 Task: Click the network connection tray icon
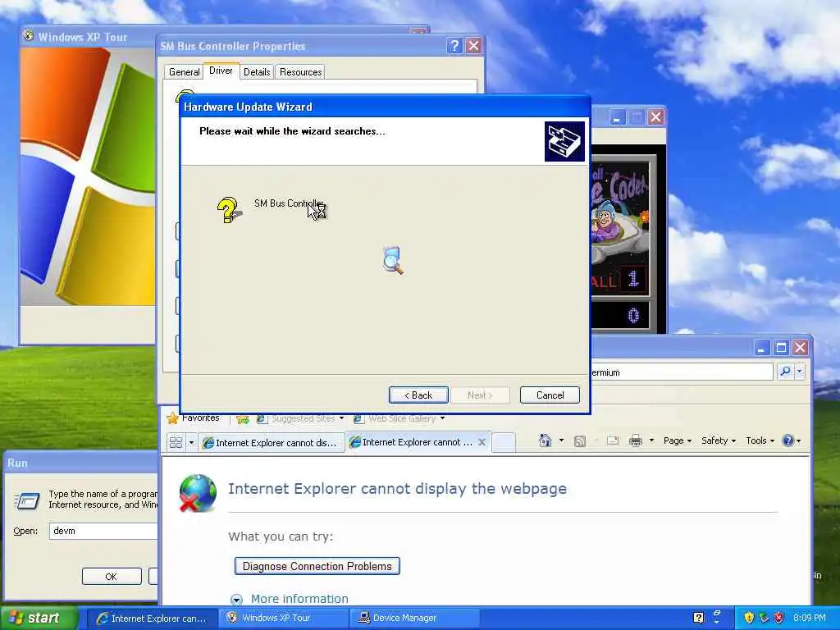pos(764,619)
